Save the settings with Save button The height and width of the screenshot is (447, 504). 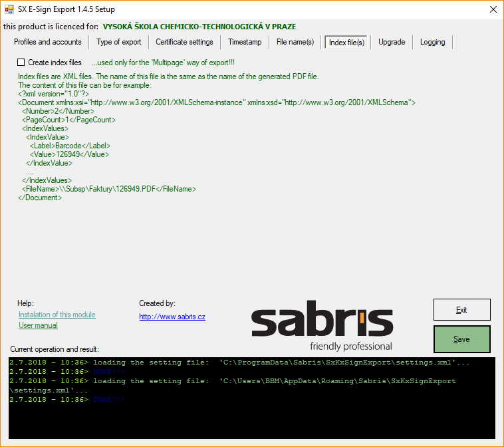tap(462, 339)
